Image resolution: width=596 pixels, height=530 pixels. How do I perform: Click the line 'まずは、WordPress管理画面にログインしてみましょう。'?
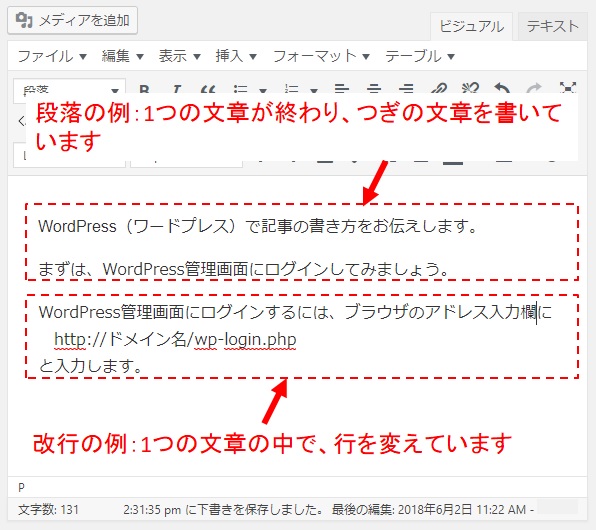[x=244, y=269]
